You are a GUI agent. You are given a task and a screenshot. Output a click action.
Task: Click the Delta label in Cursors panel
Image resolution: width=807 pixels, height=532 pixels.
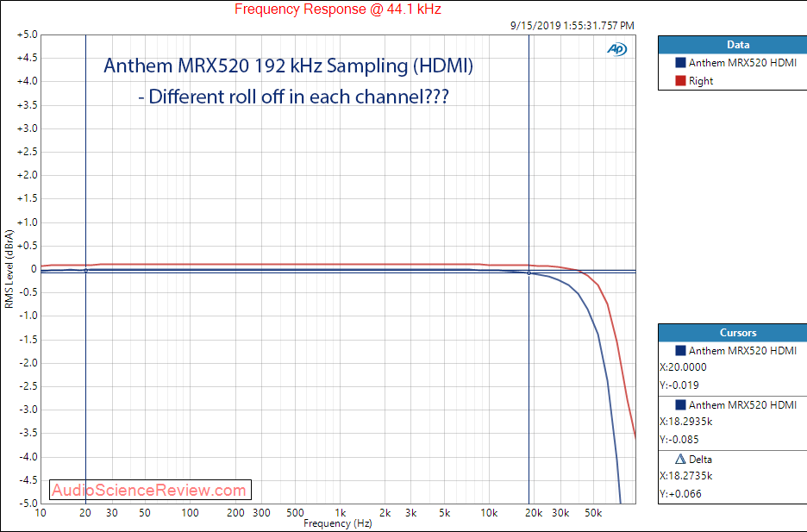pos(700,459)
